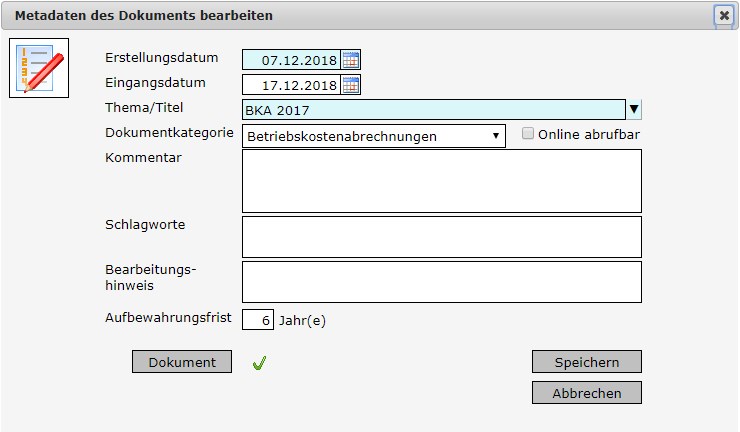Click the Jahr(e) unit text
The width and height of the screenshot is (740, 432).
tap(302, 321)
